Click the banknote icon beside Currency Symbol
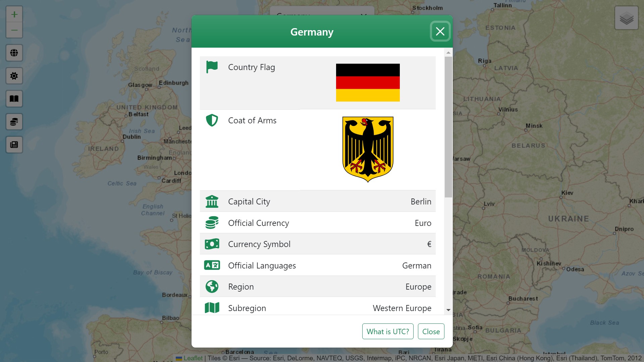The width and height of the screenshot is (644, 362). coord(212,244)
